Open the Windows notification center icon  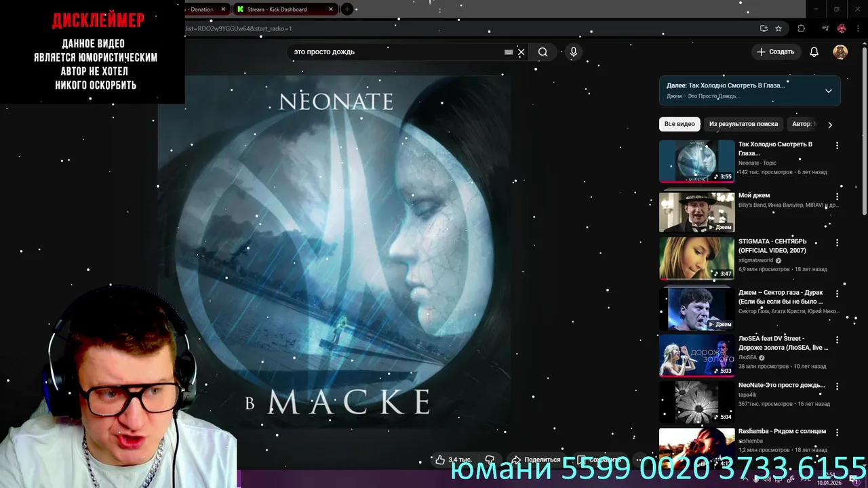point(855,479)
